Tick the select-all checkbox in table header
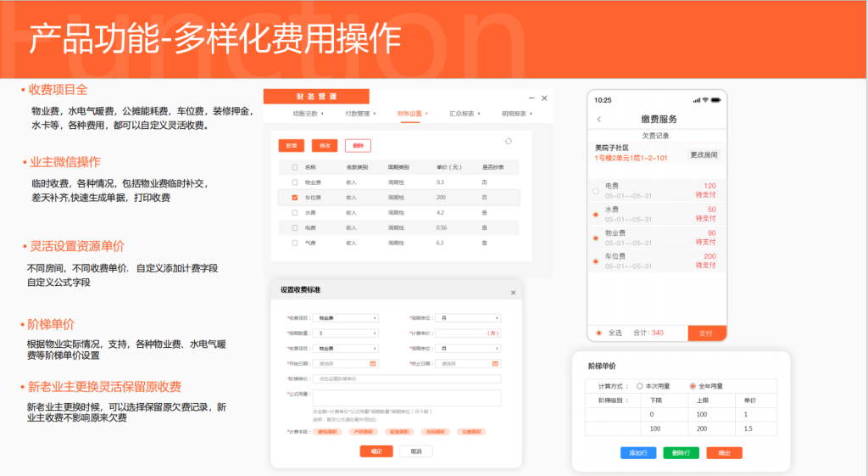Screen dimensions: 868x476 tap(294, 167)
